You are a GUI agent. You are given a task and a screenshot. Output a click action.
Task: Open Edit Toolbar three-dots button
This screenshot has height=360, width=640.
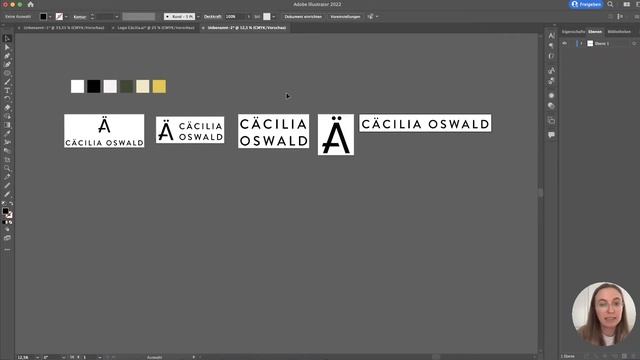(7, 249)
